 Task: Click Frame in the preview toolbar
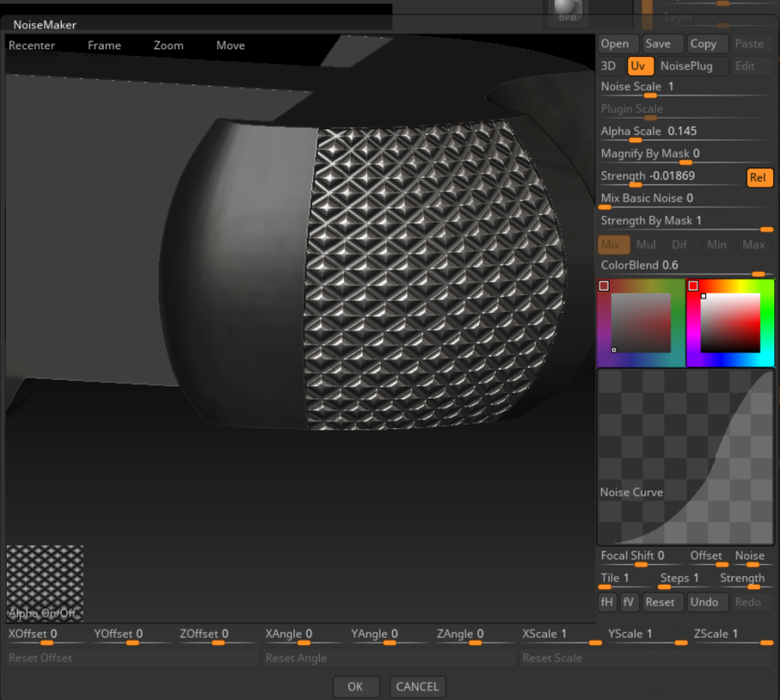[104, 46]
